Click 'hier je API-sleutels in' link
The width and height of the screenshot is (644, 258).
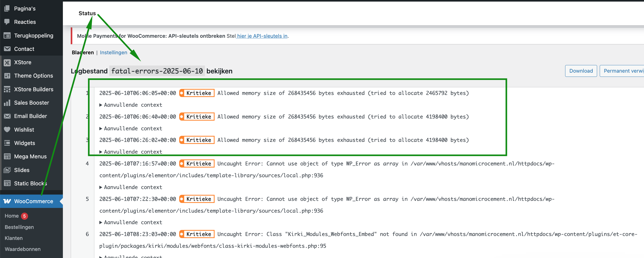(262, 36)
